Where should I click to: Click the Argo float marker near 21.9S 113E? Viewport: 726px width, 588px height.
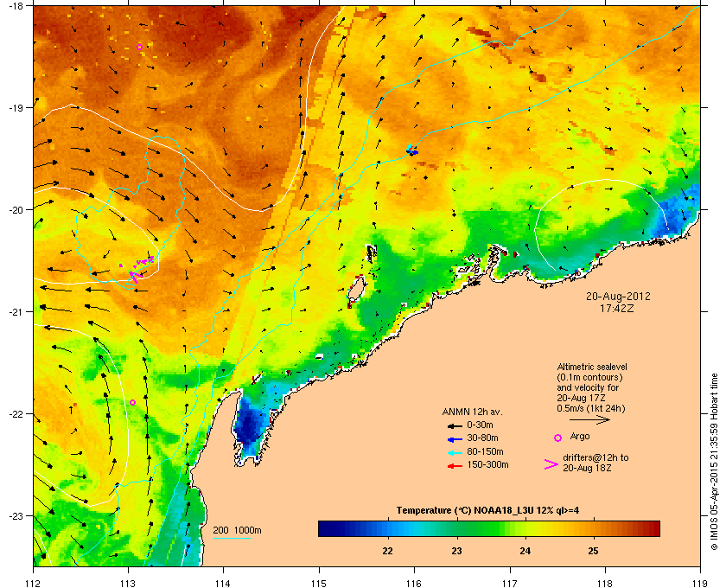132,402
